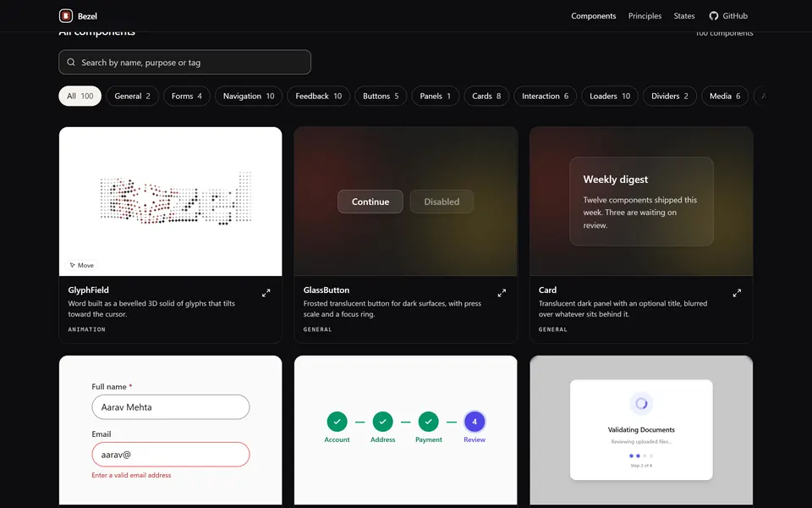Click the Bezel logo icon
The width and height of the screenshot is (812, 508).
click(x=66, y=16)
